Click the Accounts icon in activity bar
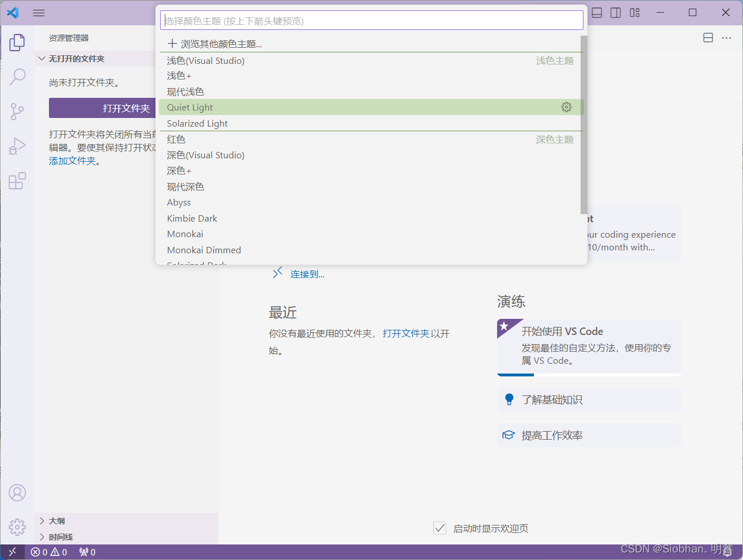The width and height of the screenshot is (743, 560). click(17, 493)
